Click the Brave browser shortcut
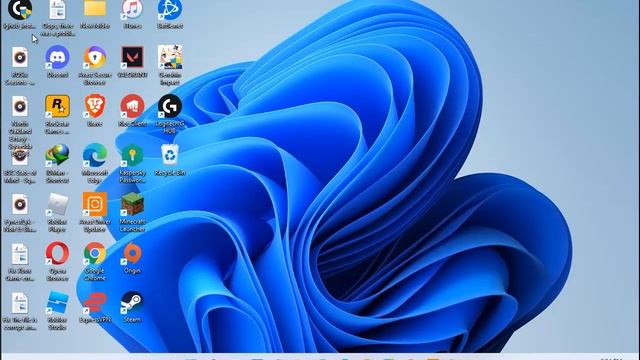 (x=95, y=110)
